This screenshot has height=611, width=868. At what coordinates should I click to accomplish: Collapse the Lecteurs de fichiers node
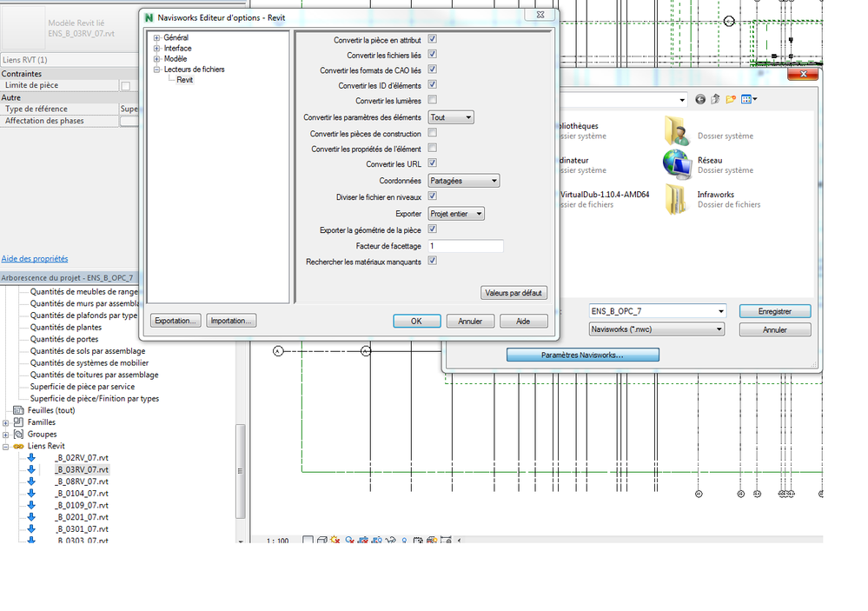click(156, 70)
